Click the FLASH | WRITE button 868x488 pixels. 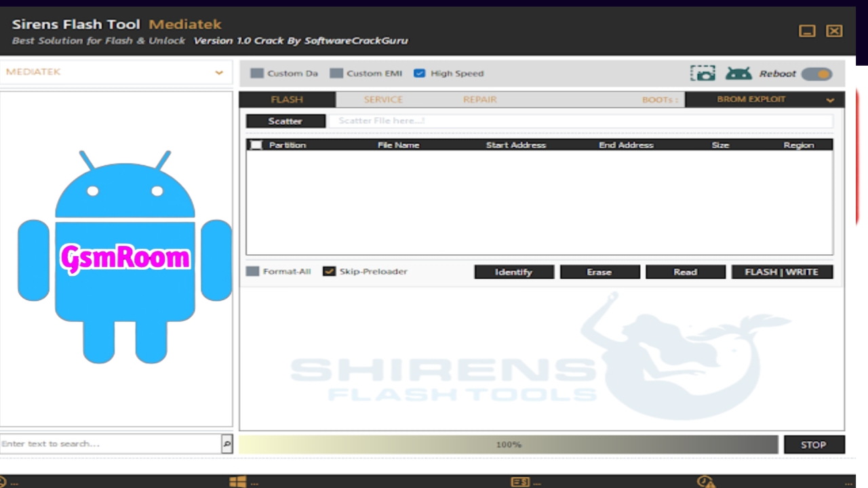coord(781,272)
